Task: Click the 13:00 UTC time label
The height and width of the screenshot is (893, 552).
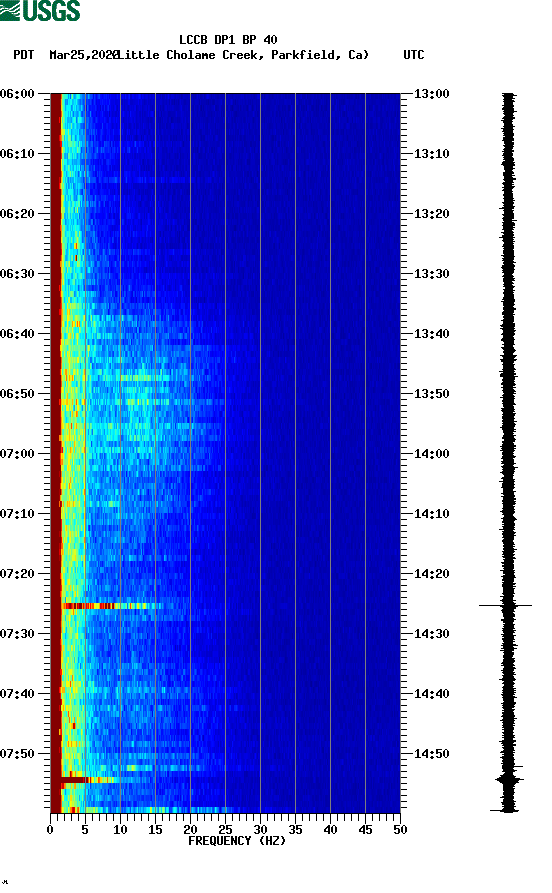Action: 432,93
